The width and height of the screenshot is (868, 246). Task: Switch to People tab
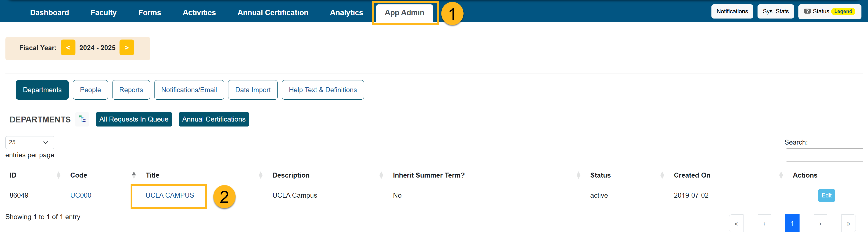[x=90, y=89]
